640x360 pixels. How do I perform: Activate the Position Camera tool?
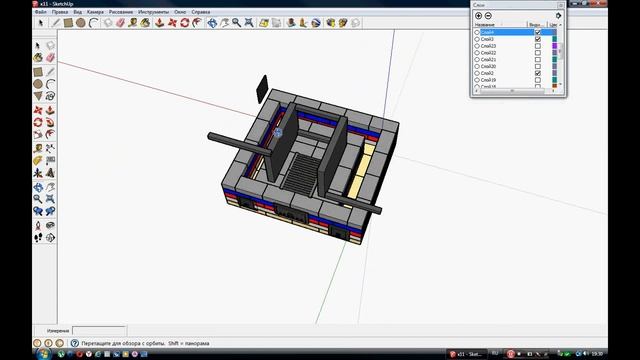click(38, 225)
